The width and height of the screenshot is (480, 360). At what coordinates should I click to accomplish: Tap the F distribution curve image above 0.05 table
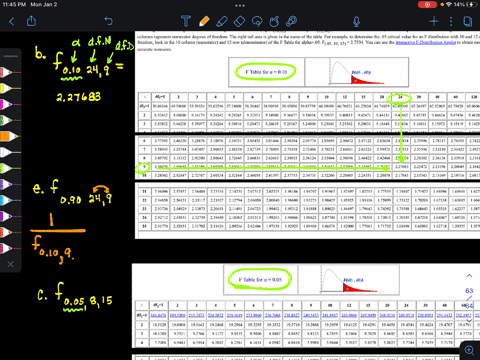(349, 280)
